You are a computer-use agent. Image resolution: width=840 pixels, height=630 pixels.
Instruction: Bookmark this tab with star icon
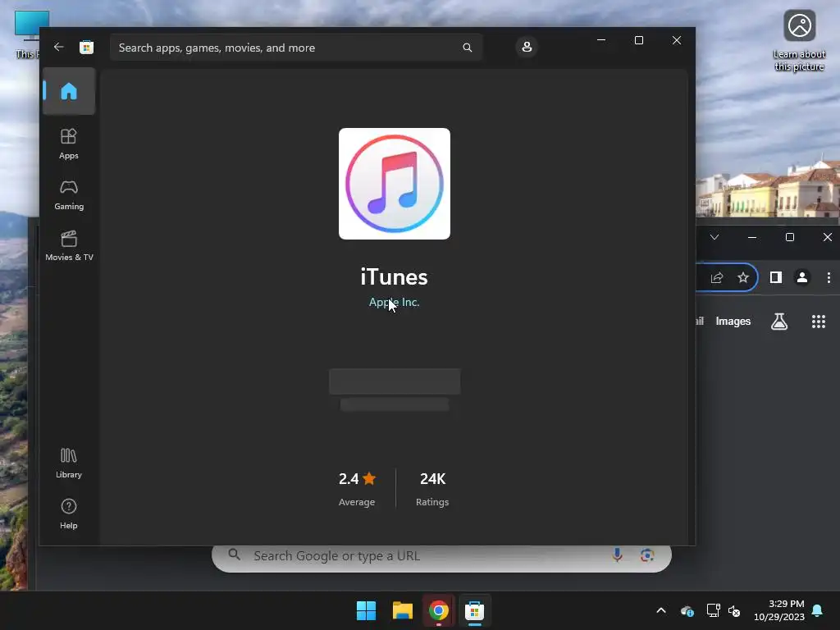(743, 277)
